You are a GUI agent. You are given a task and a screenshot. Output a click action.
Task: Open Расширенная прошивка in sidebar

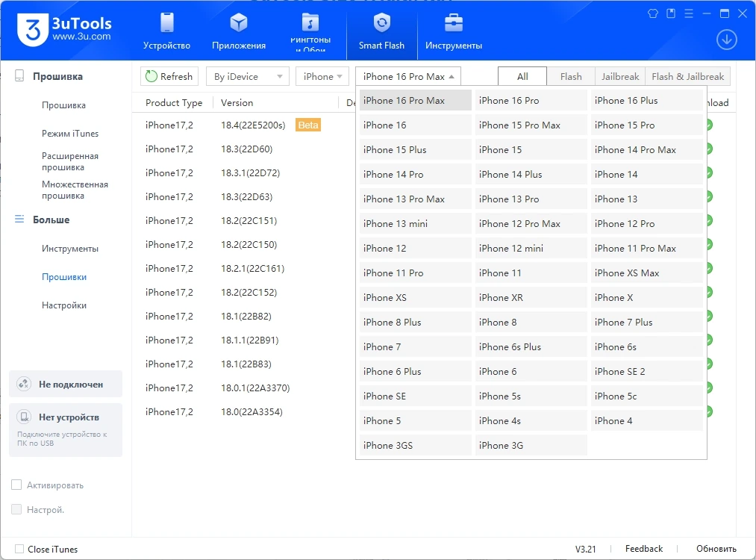click(x=70, y=161)
